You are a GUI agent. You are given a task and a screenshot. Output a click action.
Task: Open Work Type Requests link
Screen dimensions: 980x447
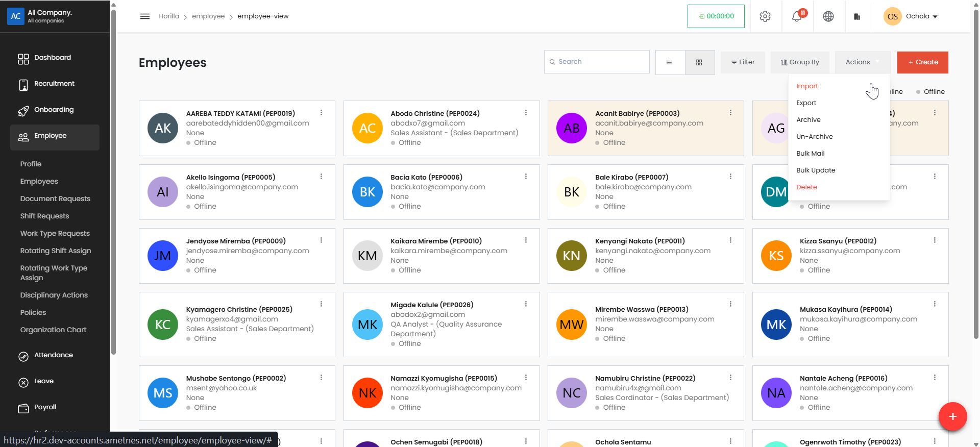55,233
